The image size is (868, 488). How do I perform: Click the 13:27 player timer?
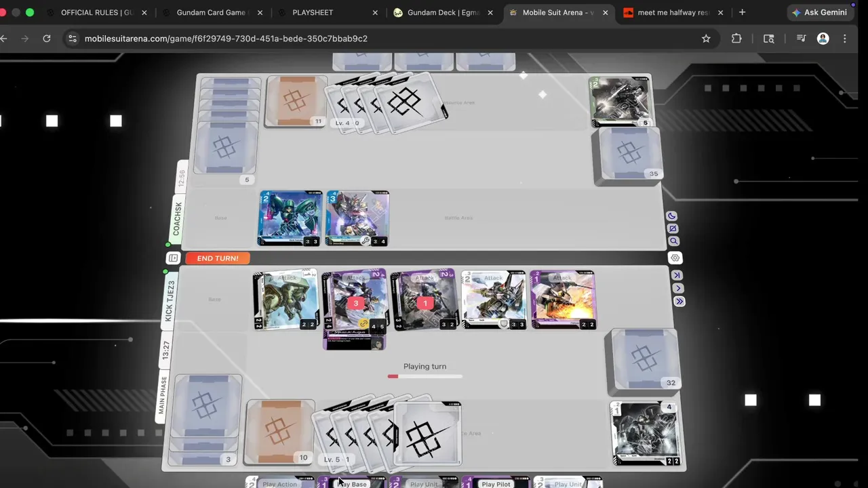click(x=165, y=350)
